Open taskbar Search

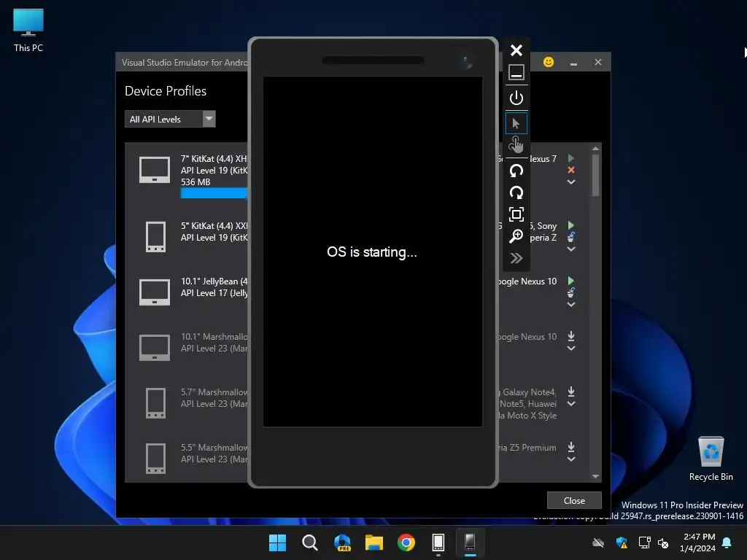(309, 542)
